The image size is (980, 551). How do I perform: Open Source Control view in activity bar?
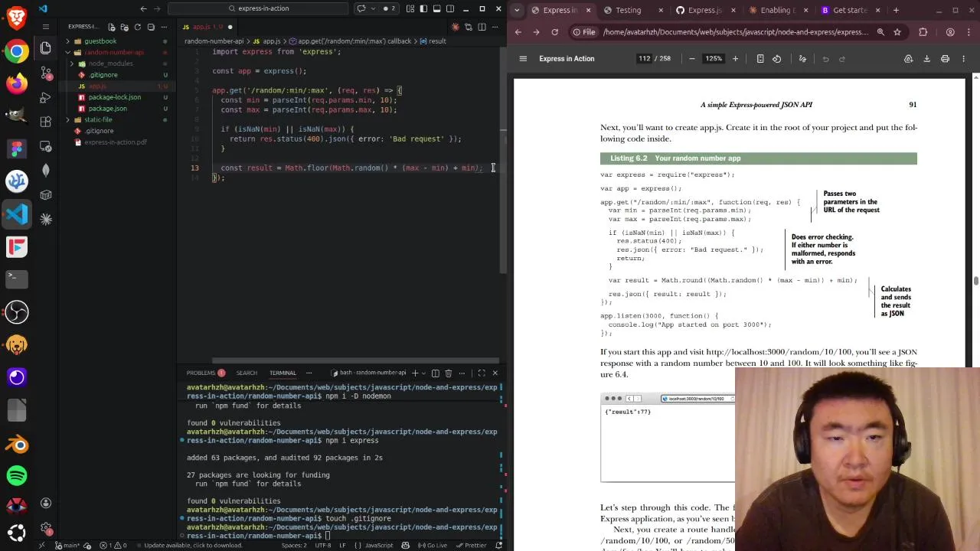45,73
